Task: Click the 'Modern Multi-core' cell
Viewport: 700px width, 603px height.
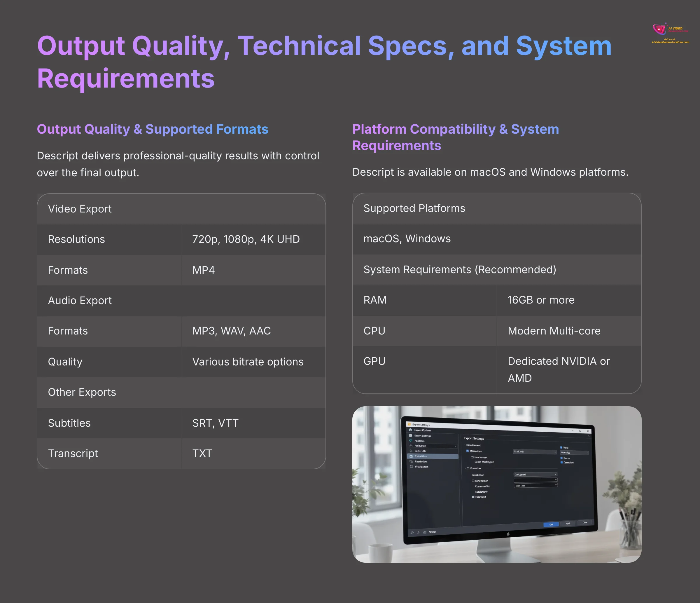Action: [x=569, y=331]
